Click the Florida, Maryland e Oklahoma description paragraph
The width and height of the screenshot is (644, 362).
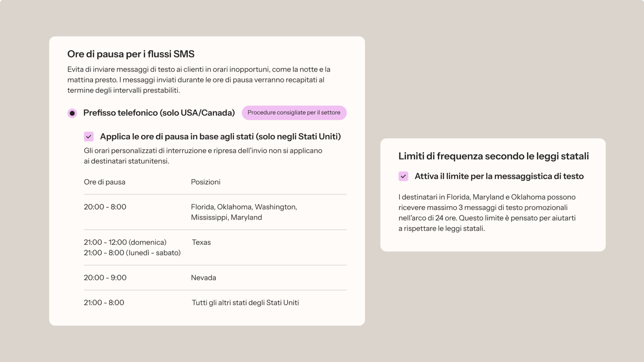click(x=487, y=213)
